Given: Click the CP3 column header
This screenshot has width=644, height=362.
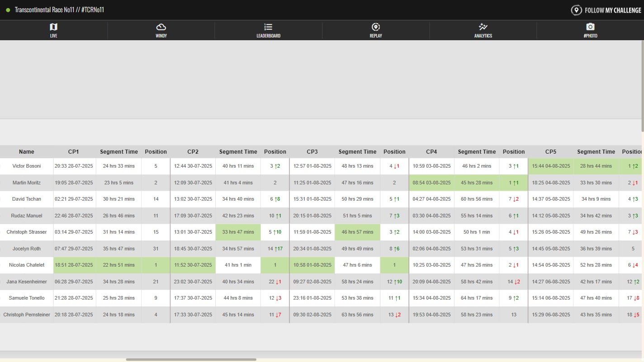Looking at the screenshot, I should click(x=312, y=152).
